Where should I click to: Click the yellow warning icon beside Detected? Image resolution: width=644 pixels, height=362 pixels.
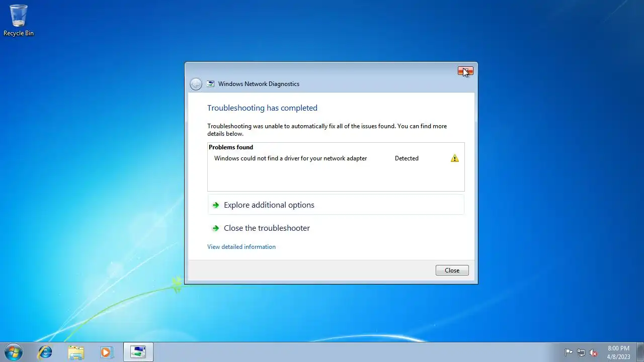(455, 158)
